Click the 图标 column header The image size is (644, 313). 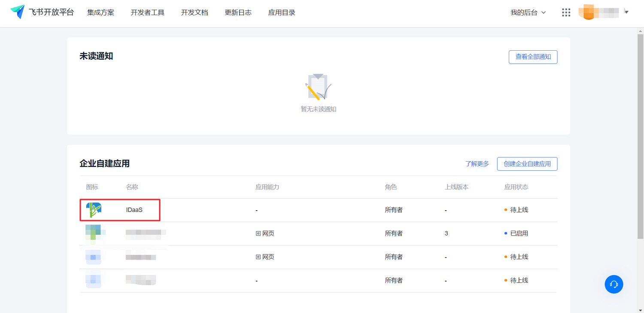[92, 187]
